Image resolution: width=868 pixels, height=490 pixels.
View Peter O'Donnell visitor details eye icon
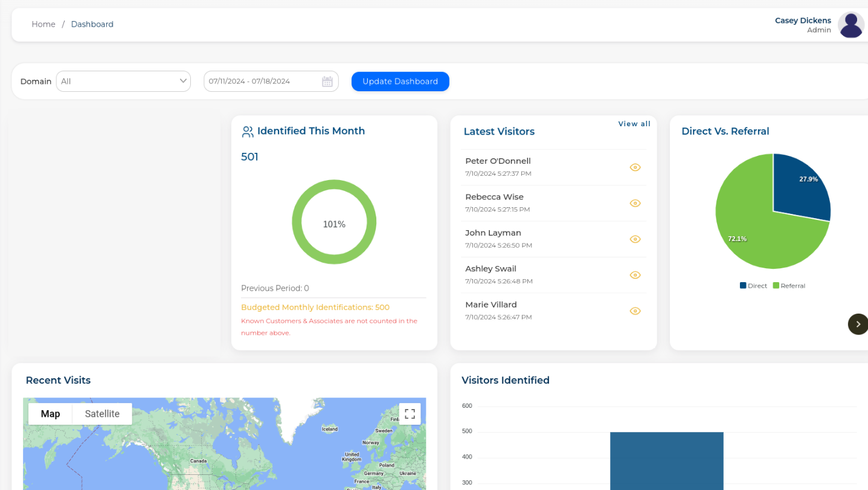[635, 167]
